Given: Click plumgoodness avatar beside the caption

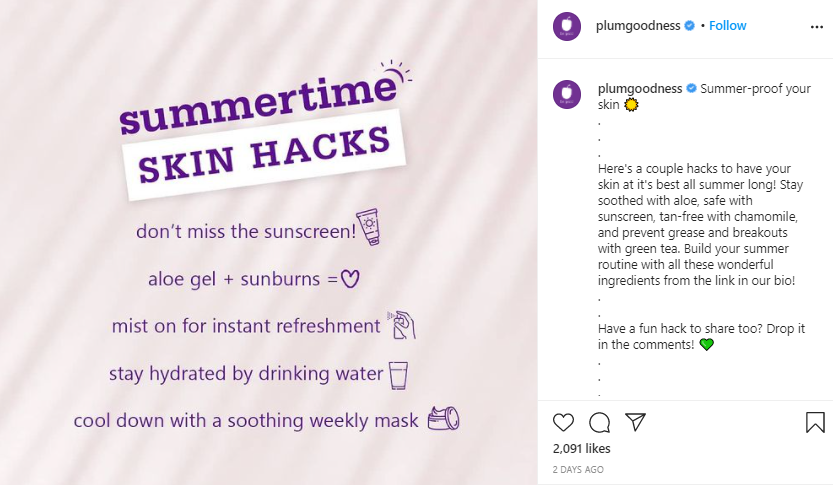Looking at the screenshot, I should pos(568,95).
